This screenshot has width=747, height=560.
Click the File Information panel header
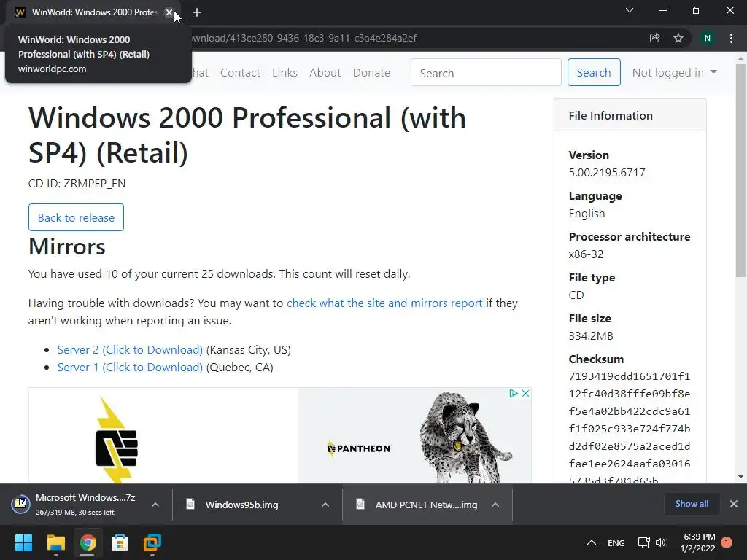click(630, 116)
